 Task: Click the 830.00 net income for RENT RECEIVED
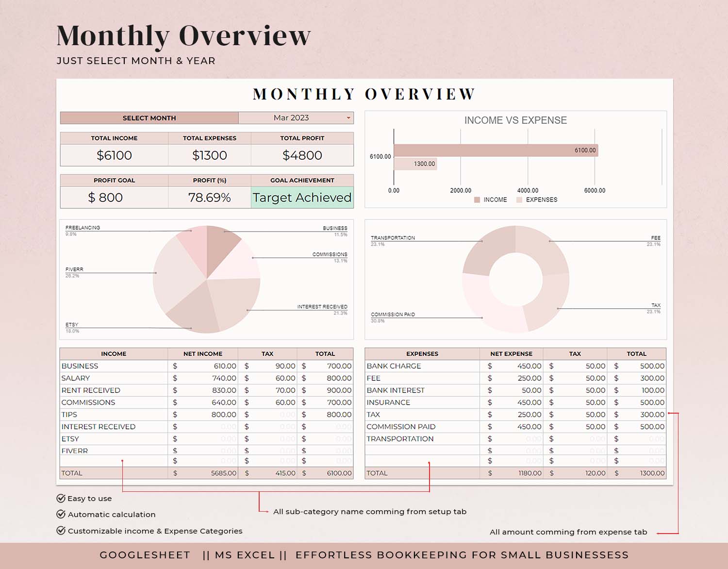click(203, 390)
